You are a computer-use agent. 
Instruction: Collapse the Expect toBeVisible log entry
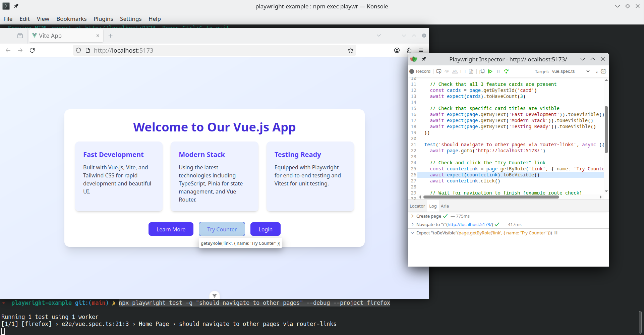412,233
